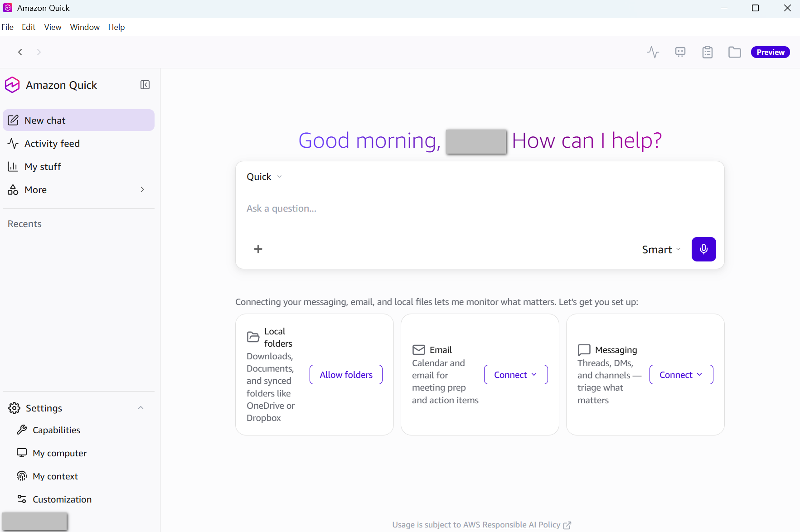Click Allow folders button
Screen dimensions: 800x532
click(346, 375)
